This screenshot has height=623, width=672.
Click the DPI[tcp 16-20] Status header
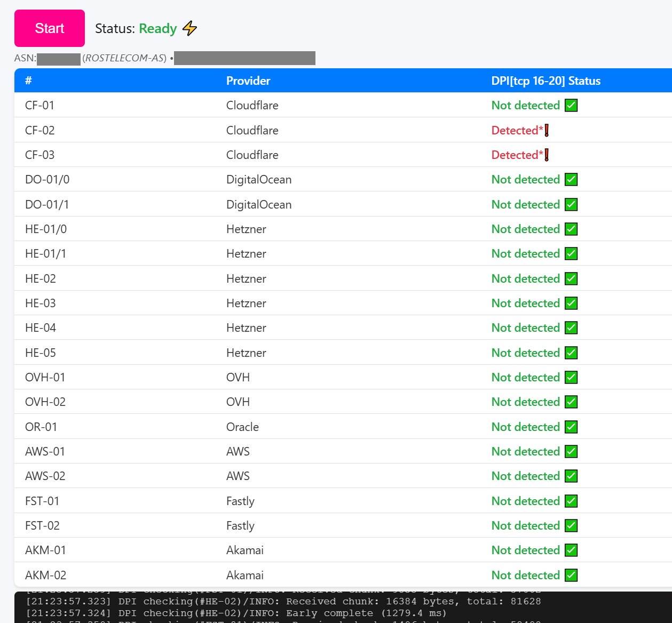click(x=545, y=81)
